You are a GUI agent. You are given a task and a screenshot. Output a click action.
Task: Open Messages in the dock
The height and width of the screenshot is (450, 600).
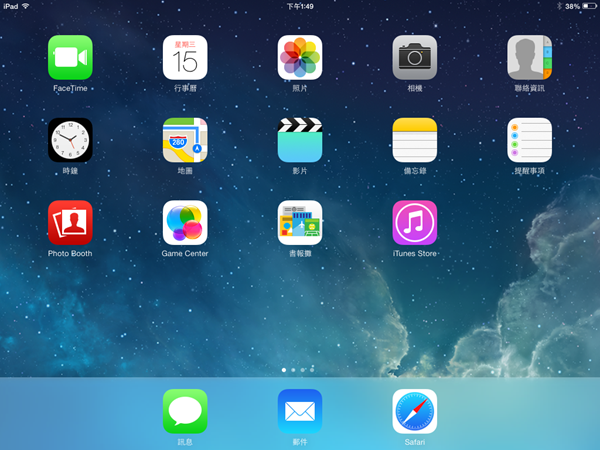tap(185, 411)
